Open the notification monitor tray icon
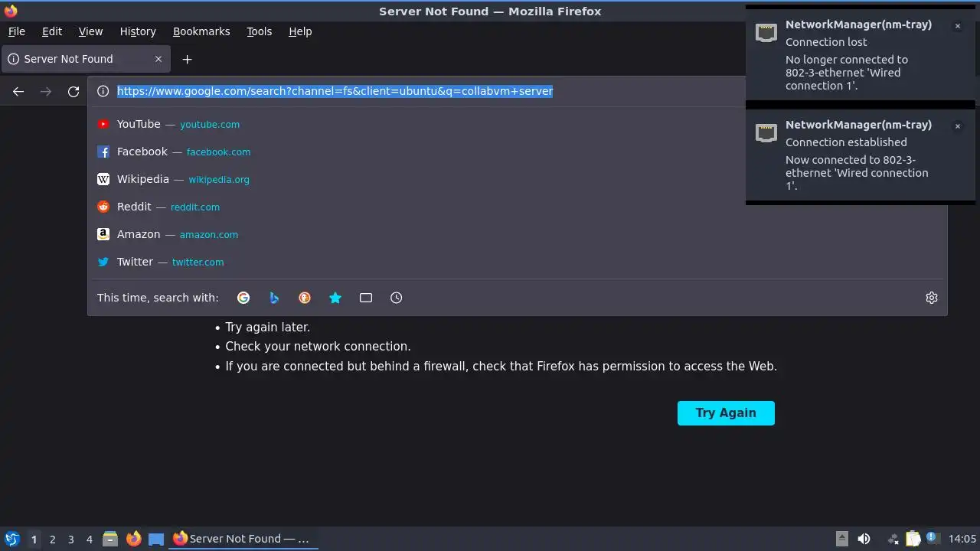 [933, 539]
